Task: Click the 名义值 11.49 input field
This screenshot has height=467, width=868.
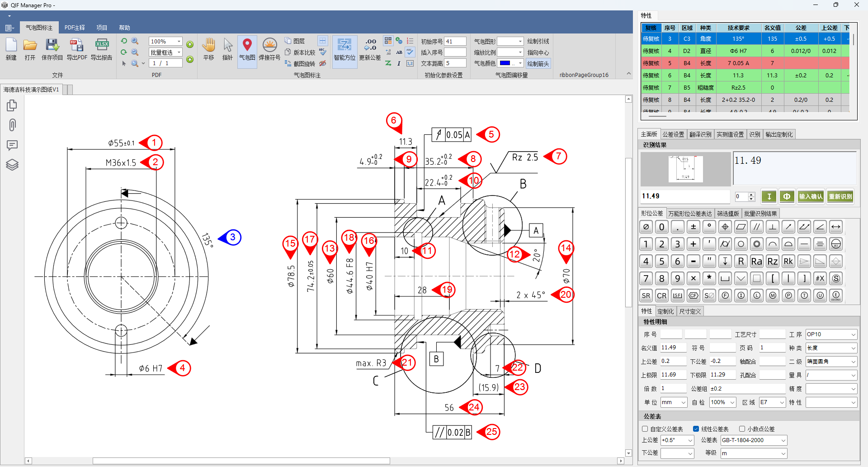Action: [x=673, y=348]
